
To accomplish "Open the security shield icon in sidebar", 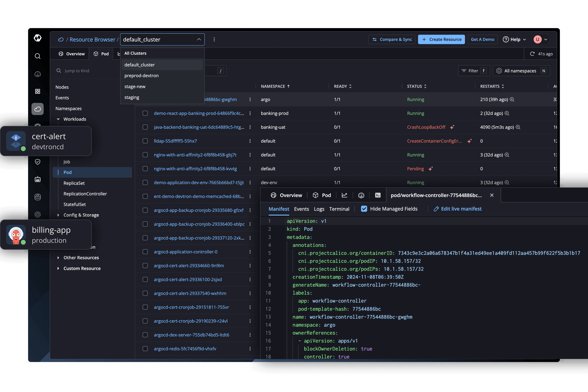I will (x=37, y=162).
